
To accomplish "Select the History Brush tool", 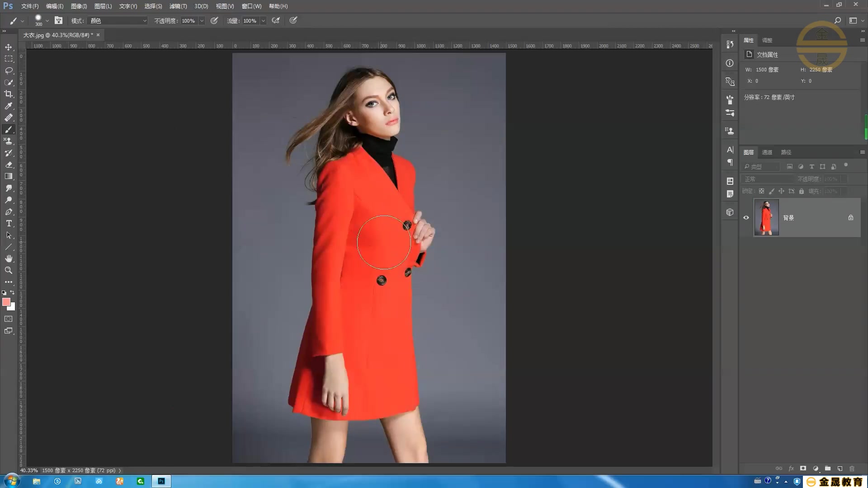I will click(x=9, y=153).
